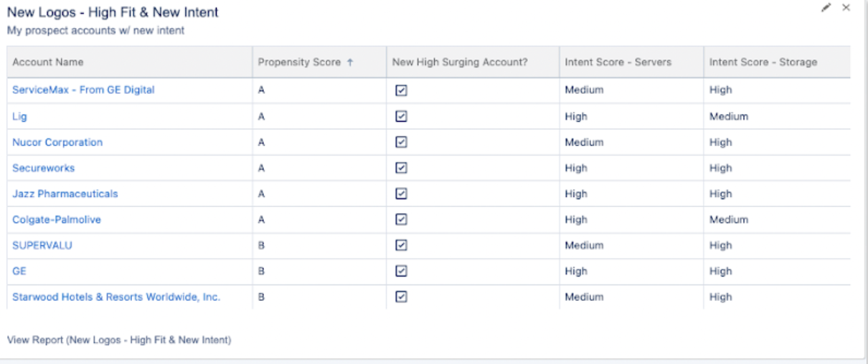The height and width of the screenshot is (364, 868).
Task: Sort by Propensity Score arrow
Action: click(350, 62)
